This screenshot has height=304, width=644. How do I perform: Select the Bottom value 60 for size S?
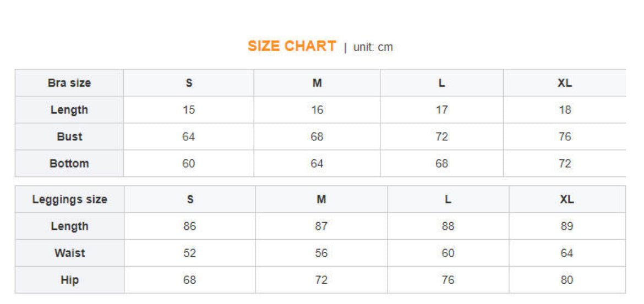coord(189,163)
